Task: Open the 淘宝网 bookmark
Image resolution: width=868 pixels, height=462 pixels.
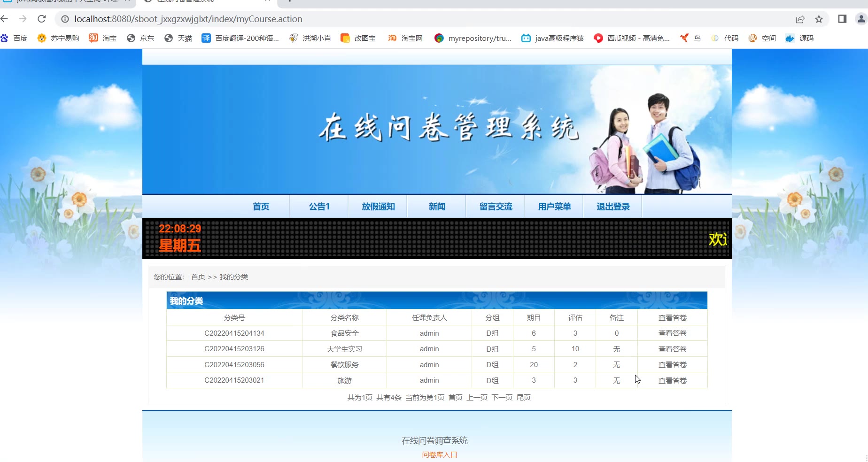Action: (x=405, y=38)
